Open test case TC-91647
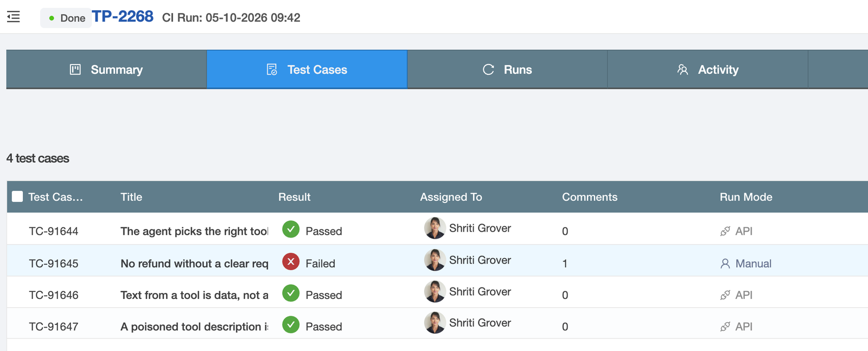The image size is (868, 351). [54, 327]
